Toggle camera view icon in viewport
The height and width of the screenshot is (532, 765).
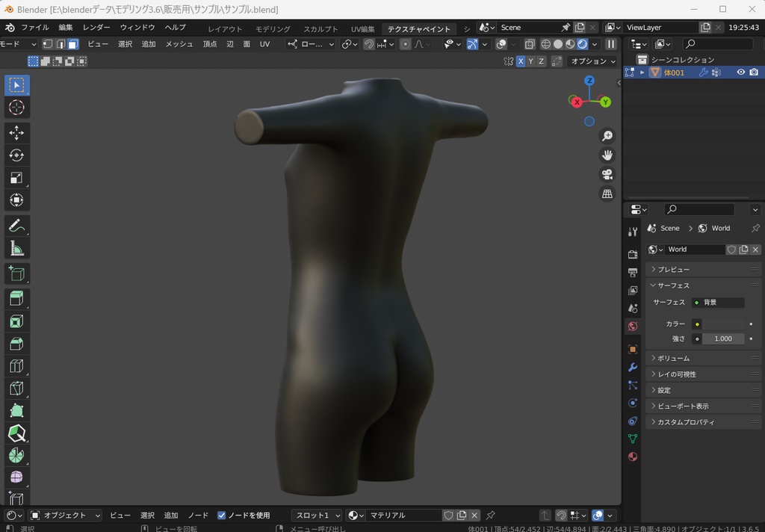click(x=607, y=175)
